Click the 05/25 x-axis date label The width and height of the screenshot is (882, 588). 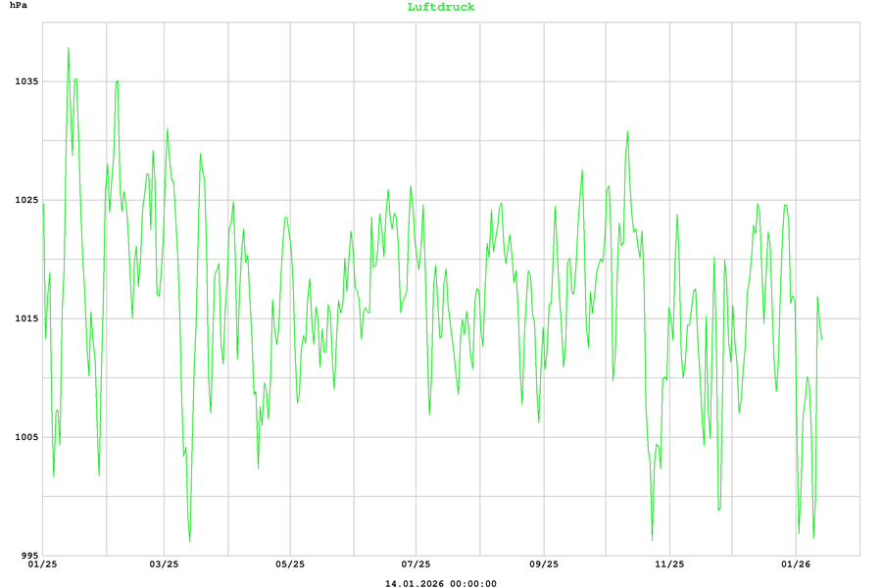point(289,564)
